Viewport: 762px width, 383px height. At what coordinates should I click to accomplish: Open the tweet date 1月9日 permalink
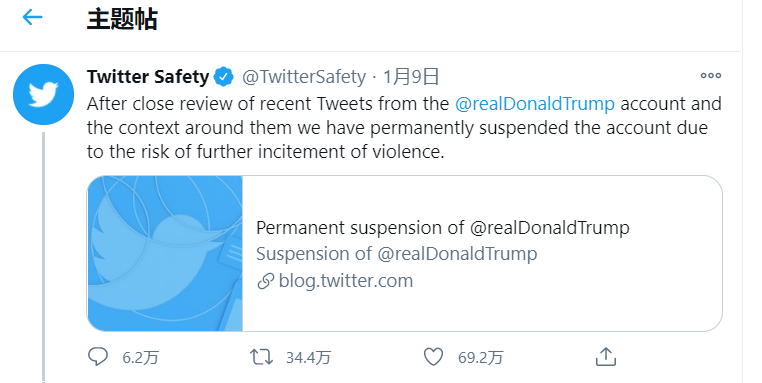[411, 77]
